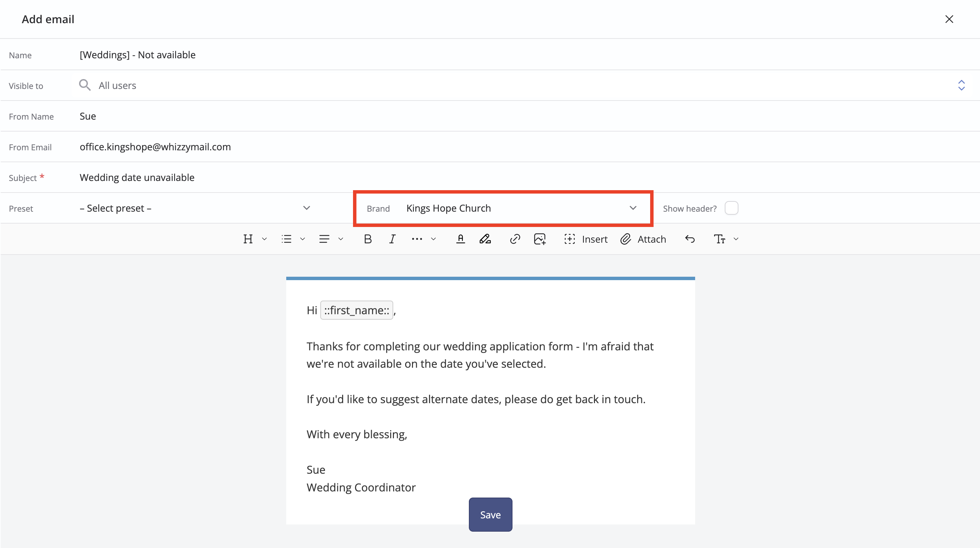
Task: Click the ::first_name:: merge tag
Action: point(356,310)
